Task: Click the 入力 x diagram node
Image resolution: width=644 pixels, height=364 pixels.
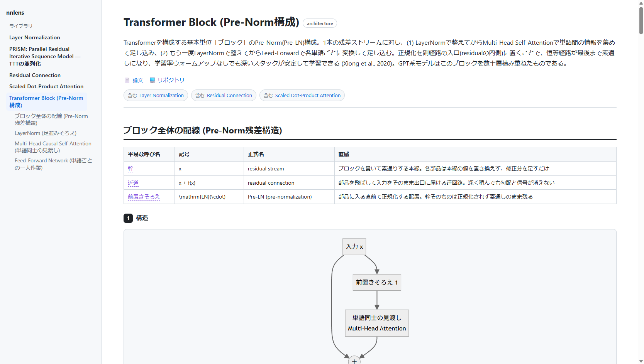Action: point(354,247)
